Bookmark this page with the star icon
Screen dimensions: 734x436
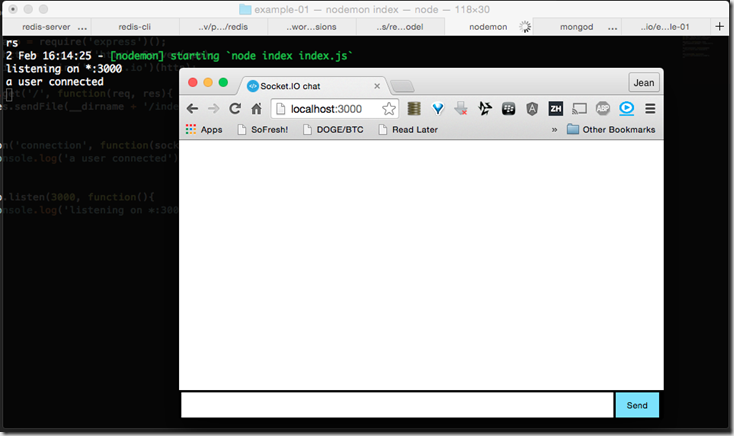coord(389,109)
